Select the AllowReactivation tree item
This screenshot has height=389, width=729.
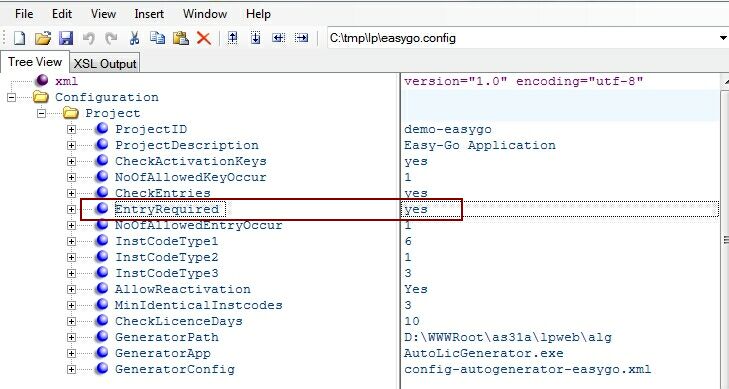pos(183,289)
